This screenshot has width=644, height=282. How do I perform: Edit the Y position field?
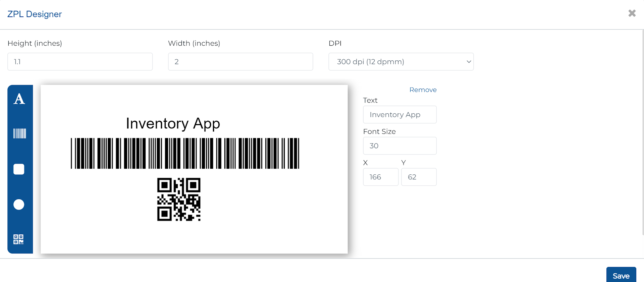[419, 177]
